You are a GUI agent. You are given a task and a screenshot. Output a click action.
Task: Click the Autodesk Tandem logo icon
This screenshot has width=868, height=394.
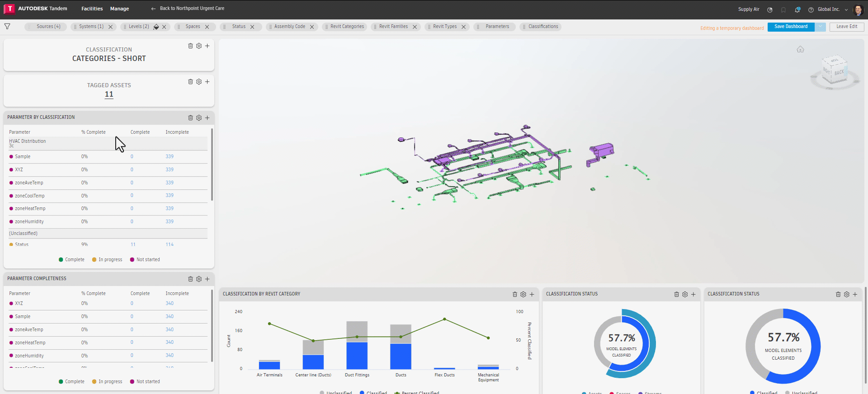point(9,9)
